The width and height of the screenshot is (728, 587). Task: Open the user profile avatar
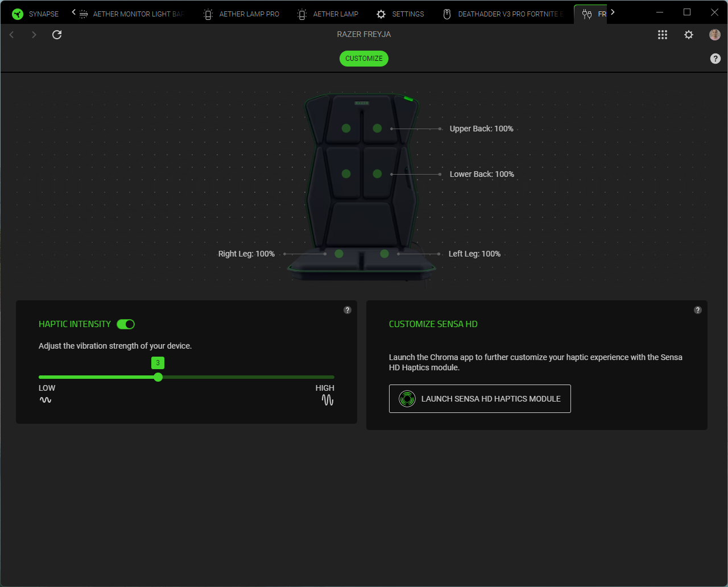[715, 35]
